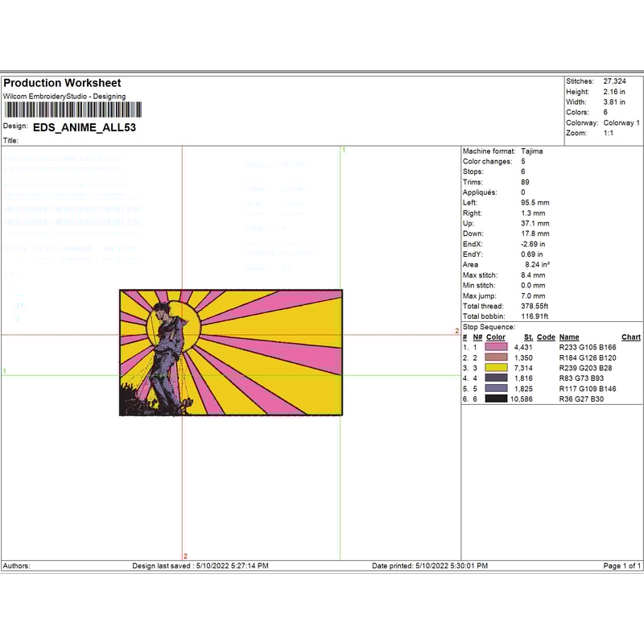Click the Color column header
This screenshot has width=644, height=644.
pos(496,337)
